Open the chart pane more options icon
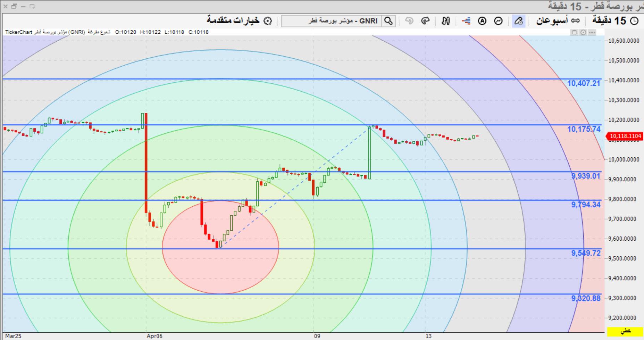The height and width of the screenshot is (340, 644). [x=592, y=32]
